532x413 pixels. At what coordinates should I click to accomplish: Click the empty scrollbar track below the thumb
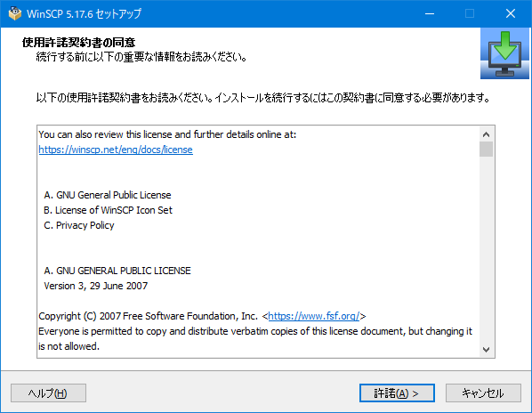coord(486,249)
